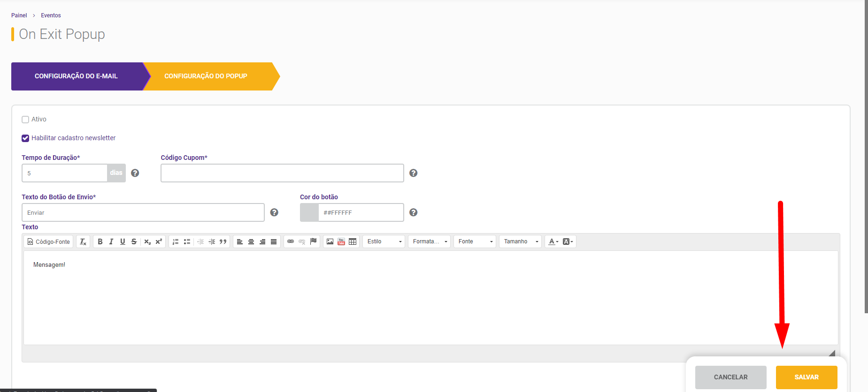The width and height of the screenshot is (868, 392).
Task: Open the text color picker
Action: 554,241
